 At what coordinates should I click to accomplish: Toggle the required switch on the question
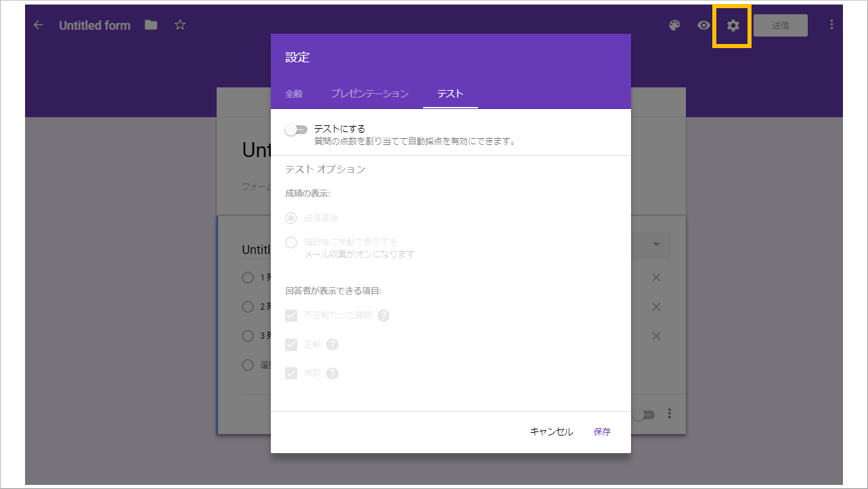point(642,414)
